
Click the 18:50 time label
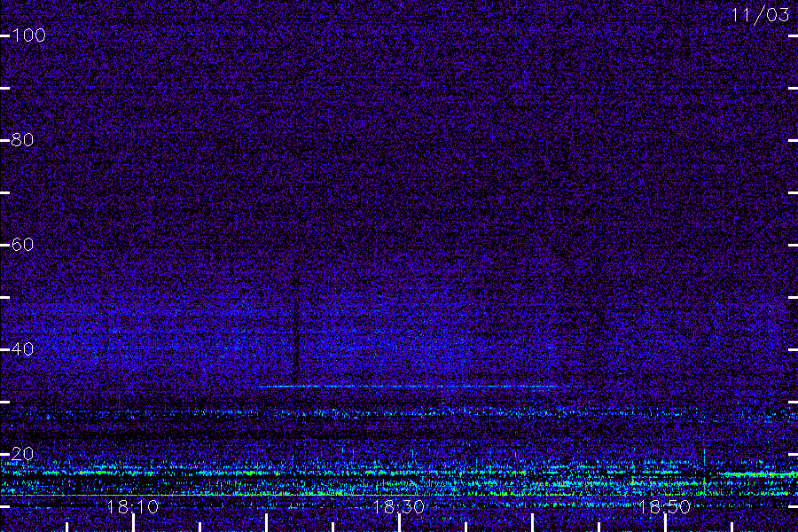(664, 506)
